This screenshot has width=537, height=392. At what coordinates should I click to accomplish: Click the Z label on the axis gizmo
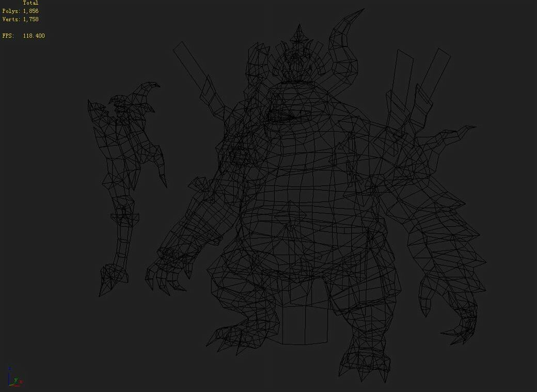click(x=10, y=368)
